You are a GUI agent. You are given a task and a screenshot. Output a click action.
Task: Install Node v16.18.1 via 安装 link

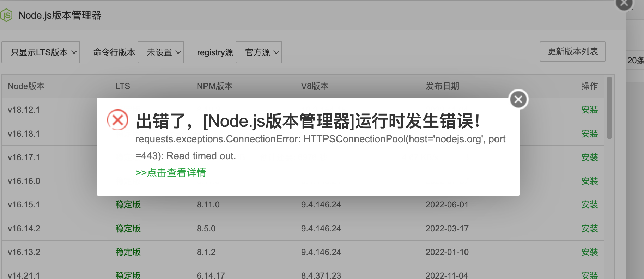pos(590,134)
